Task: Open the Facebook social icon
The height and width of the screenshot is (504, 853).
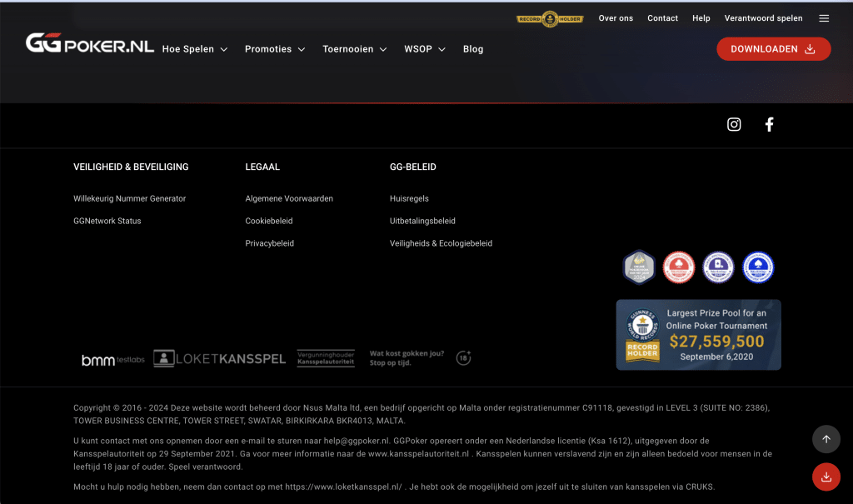Action: 769,125
